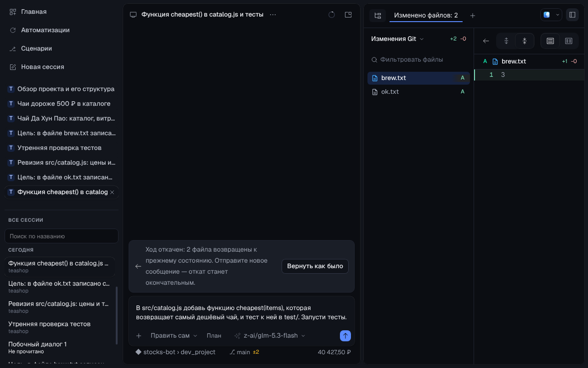Click the Поиск по названию search field
This screenshot has height=368, width=588.
tap(62, 236)
